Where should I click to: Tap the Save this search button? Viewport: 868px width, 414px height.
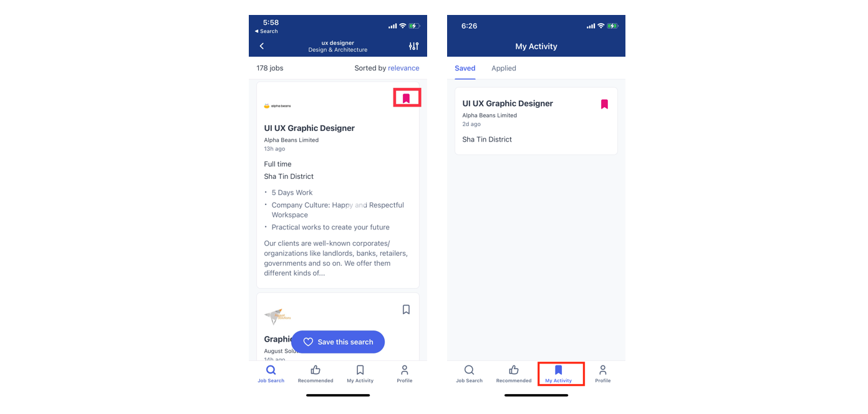click(338, 342)
